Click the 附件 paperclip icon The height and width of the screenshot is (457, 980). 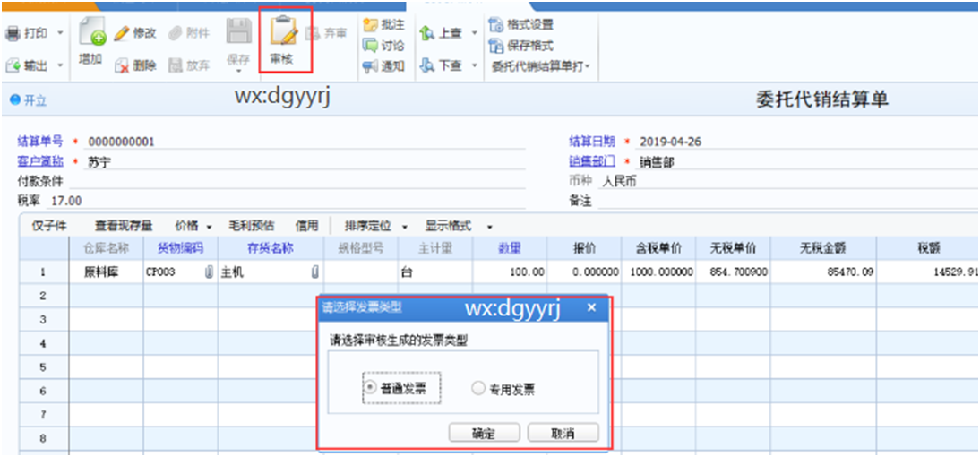[176, 33]
